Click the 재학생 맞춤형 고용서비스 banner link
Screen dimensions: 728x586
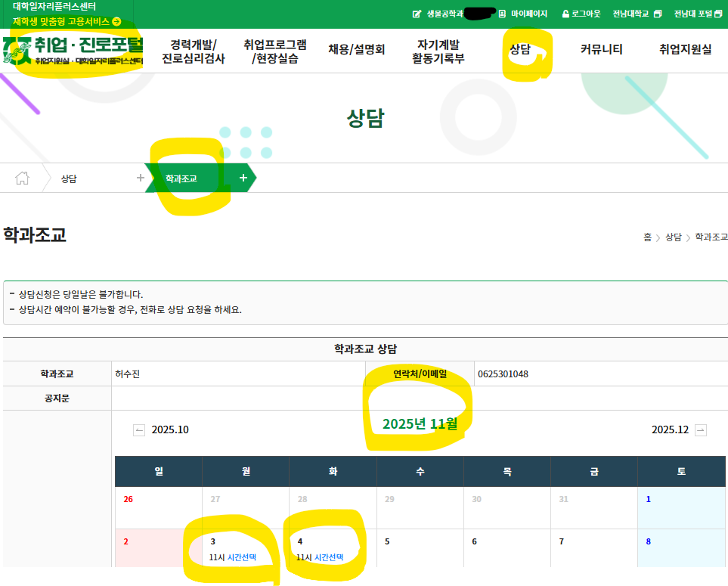(x=67, y=22)
